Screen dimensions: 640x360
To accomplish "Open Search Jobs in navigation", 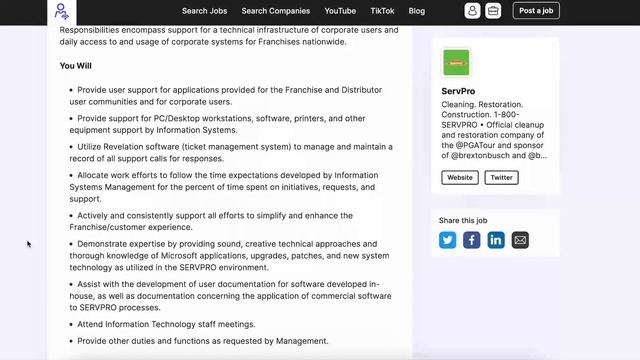I will [x=204, y=11].
